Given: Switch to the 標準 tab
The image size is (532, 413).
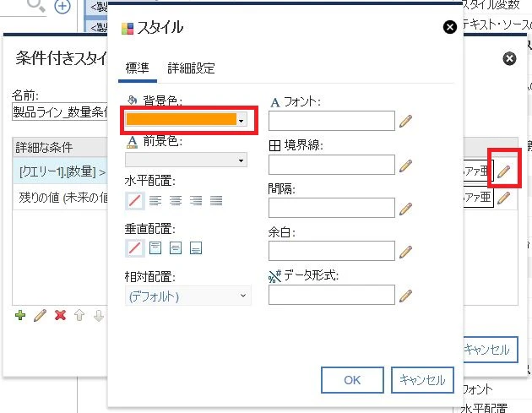Looking at the screenshot, I should 138,68.
